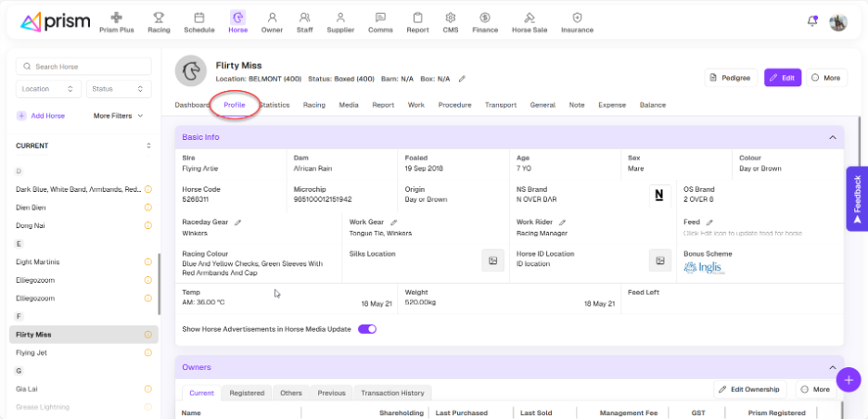Open the Racing module icon in top navigation
The width and height of the screenshot is (868, 419).
(x=159, y=18)
